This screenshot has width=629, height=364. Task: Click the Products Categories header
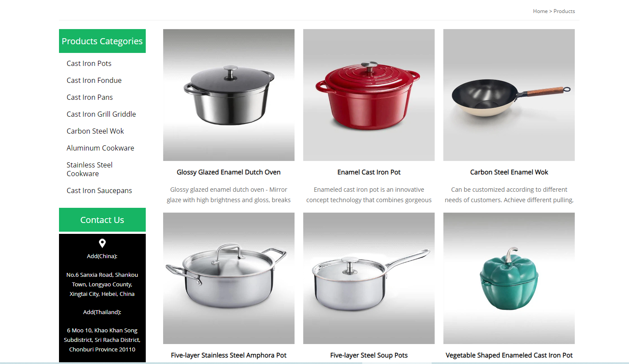click(x=102, y=41)
